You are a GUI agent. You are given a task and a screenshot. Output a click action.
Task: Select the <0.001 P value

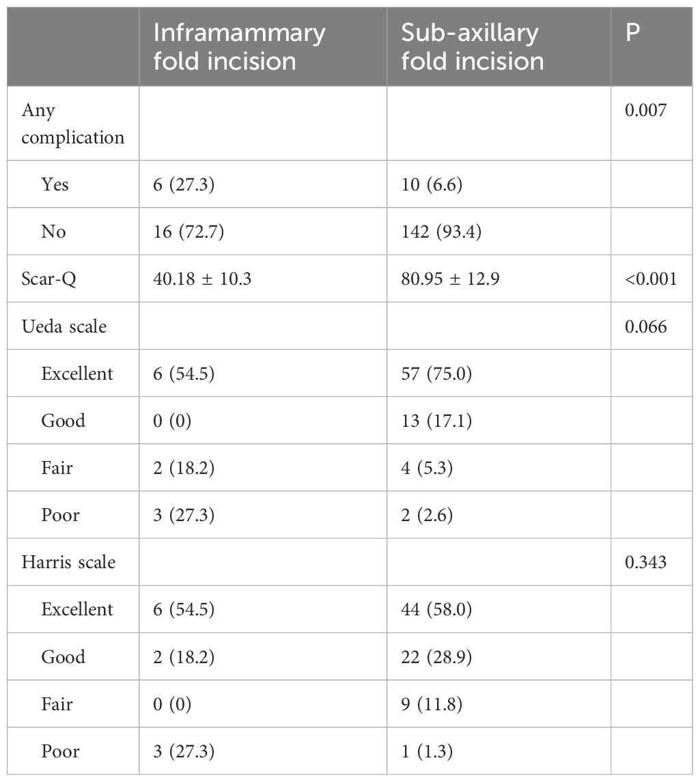651,279
